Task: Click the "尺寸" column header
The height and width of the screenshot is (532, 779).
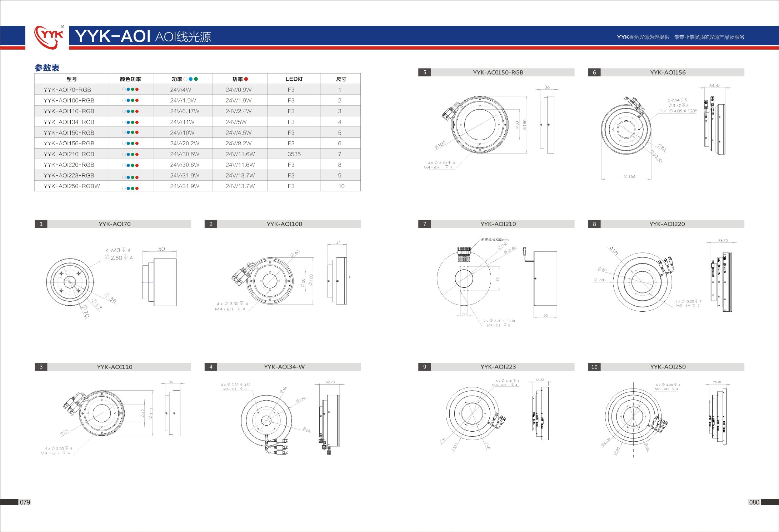Action: 341,79
